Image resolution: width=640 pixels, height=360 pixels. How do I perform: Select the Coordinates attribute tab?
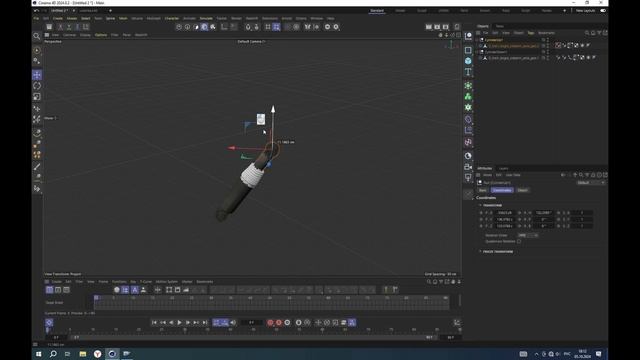(502, 190)
